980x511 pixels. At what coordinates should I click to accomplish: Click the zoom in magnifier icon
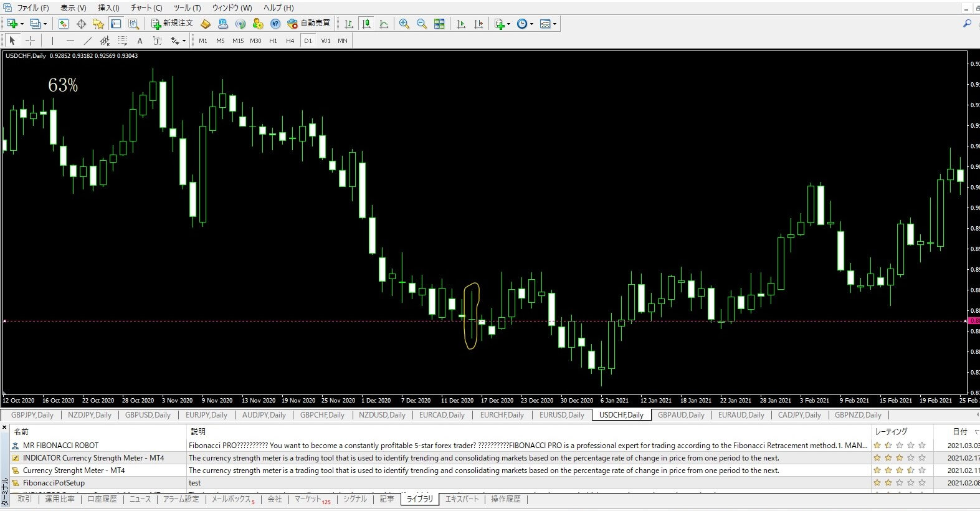pos(404,24)
